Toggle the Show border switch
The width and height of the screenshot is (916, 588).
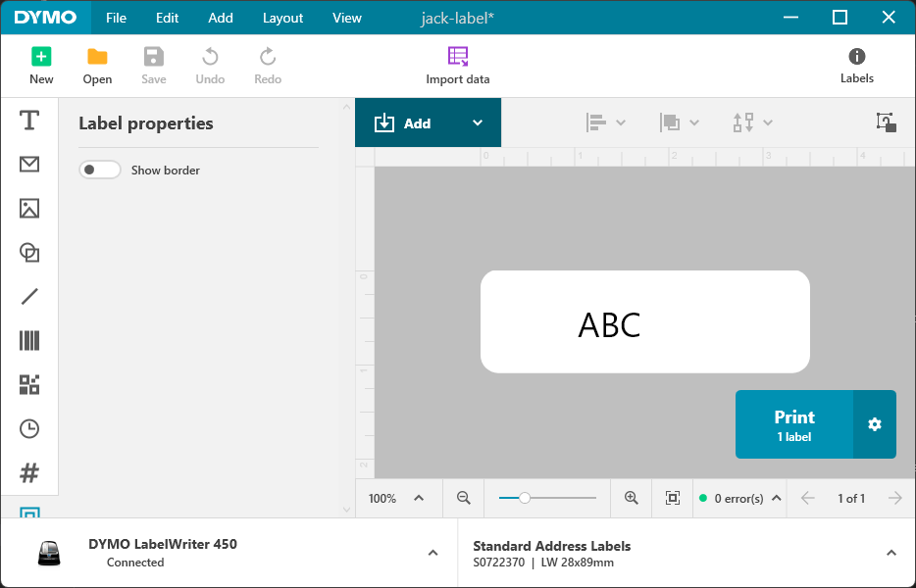[x=100, y=171]
